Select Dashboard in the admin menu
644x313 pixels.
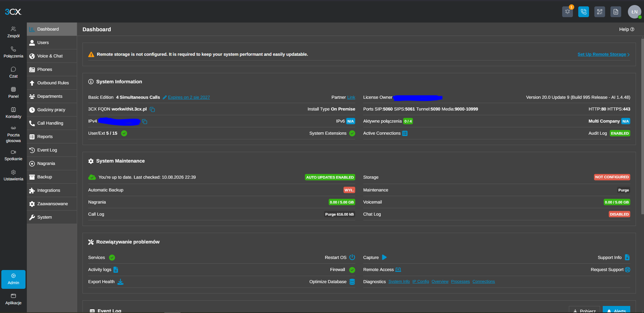[52, 29]
